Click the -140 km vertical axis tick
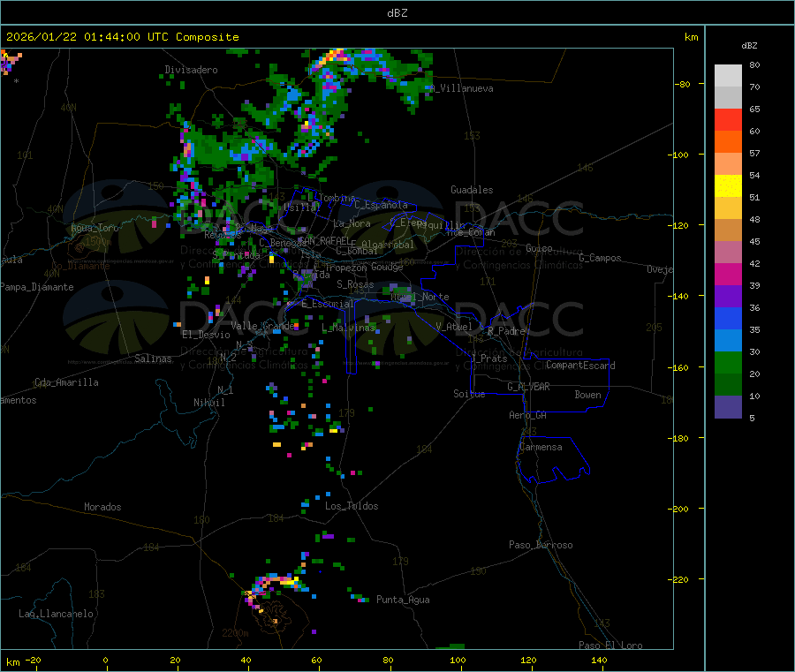This screenshot has width=795, height=672. point(680,297)
